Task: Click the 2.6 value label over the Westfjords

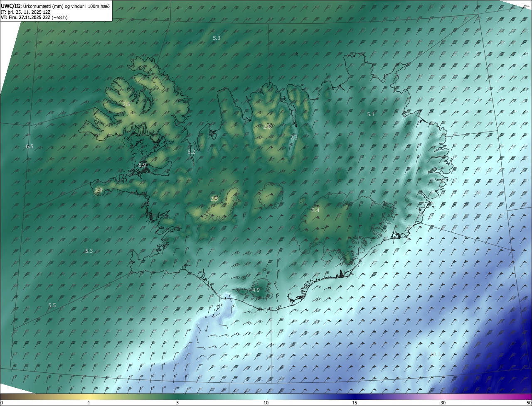Action: coord(126,105)
